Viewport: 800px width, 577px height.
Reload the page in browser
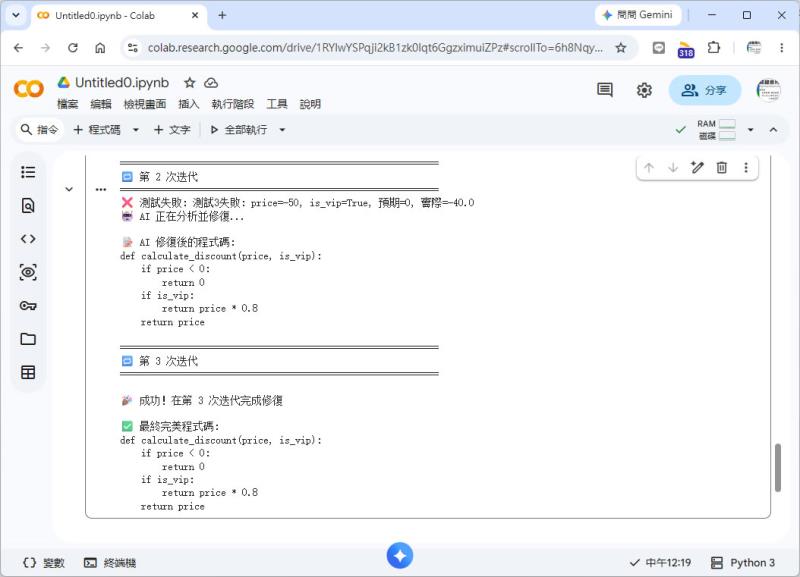click(x=73, y=48)
